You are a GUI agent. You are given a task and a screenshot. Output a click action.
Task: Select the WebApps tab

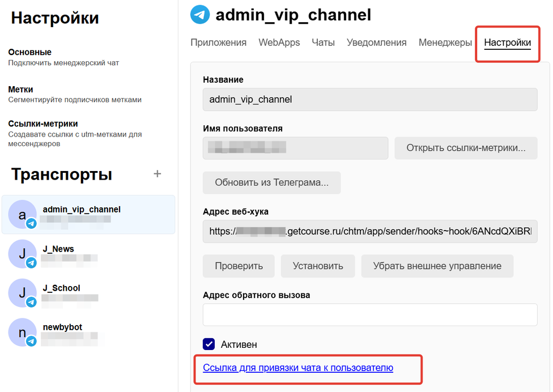[x=279, y=42]
